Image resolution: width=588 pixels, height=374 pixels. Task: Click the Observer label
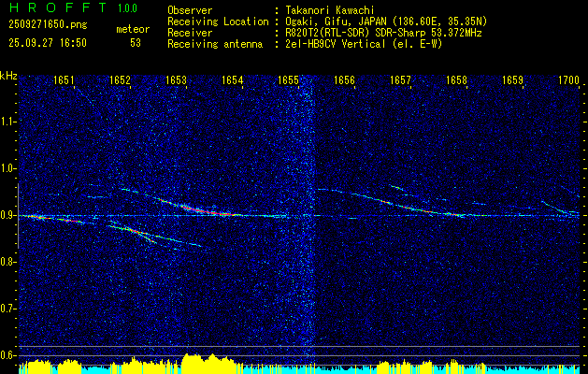tap(190, 10)
